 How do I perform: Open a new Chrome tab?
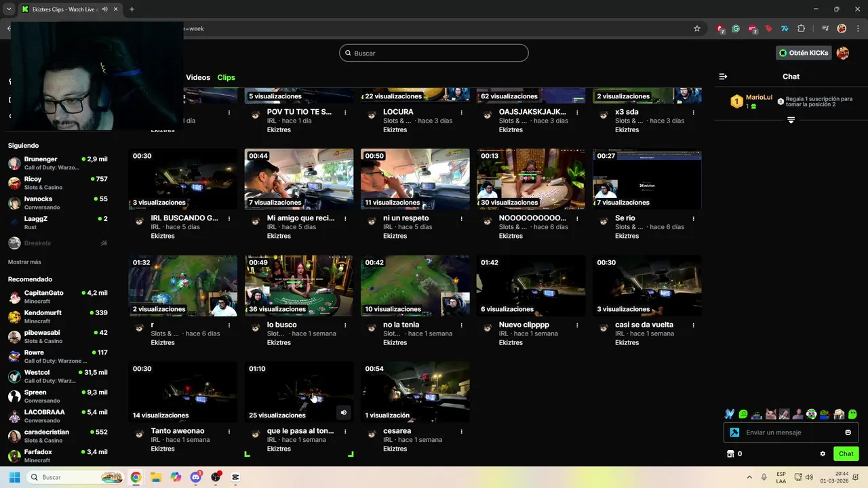tap(132, 9)
